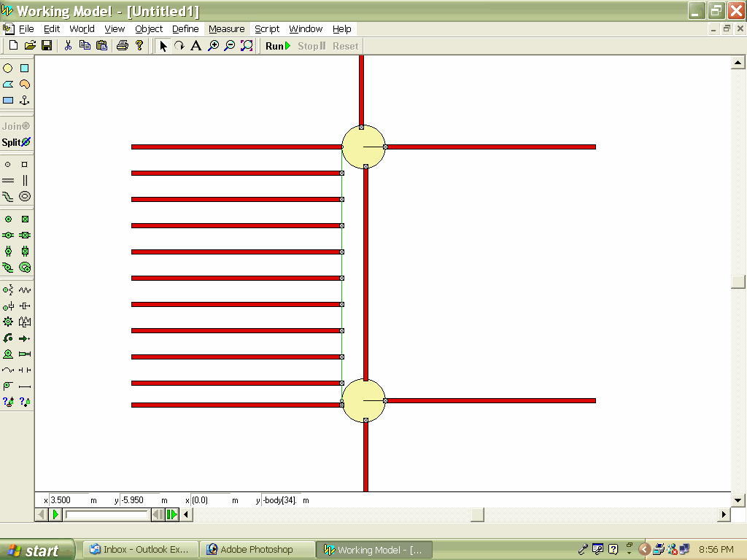Select the Separator tool
The width and height of the screenshot is (747, 560).
24,370
